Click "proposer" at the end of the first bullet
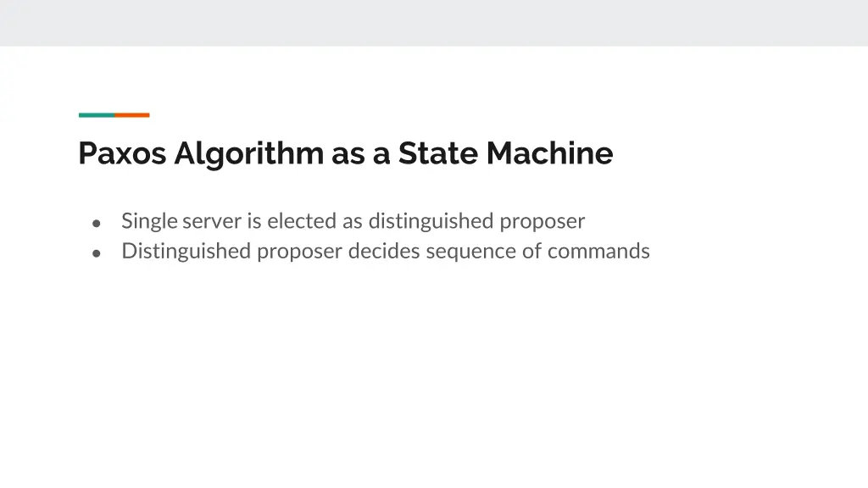The image size is (868, 488). pos(542,221)
